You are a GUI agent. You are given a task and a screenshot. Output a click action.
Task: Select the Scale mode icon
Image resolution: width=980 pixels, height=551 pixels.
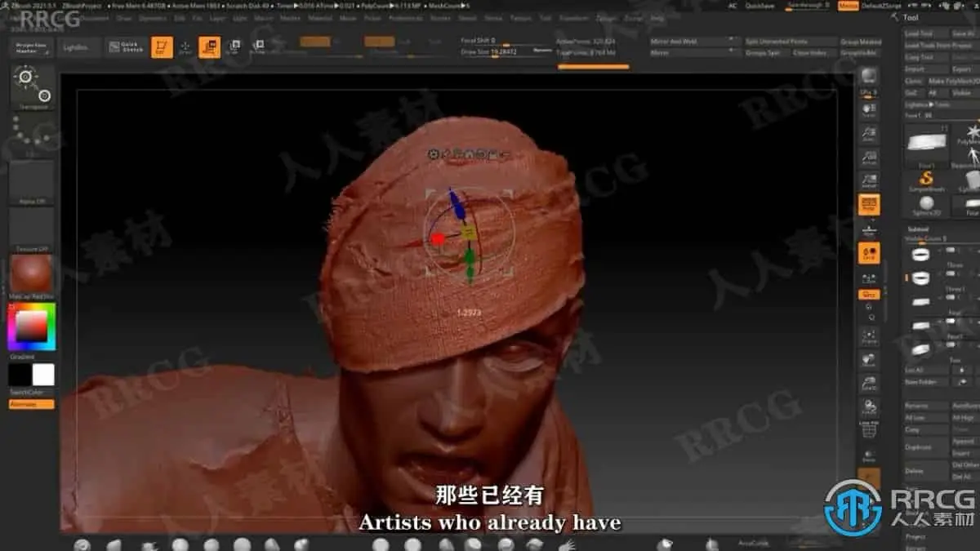[x=234, y=47]
